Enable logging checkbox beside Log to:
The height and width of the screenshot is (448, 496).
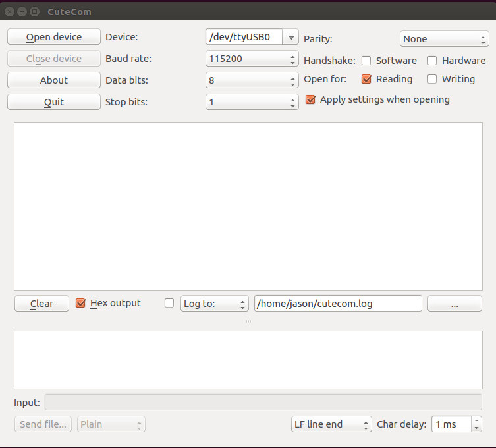click(169, 303)
